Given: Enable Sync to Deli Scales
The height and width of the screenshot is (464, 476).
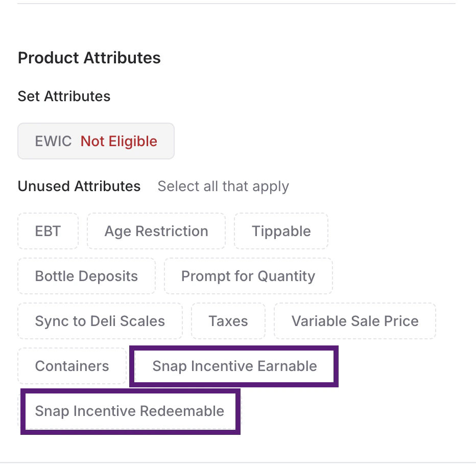Looking at the screenshot, I should [100, 321].
